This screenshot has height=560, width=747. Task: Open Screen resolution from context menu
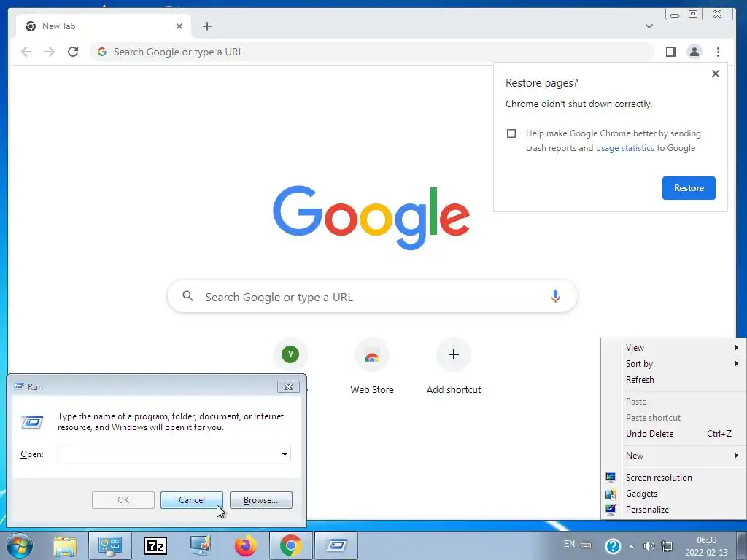(x=673, y=477)
